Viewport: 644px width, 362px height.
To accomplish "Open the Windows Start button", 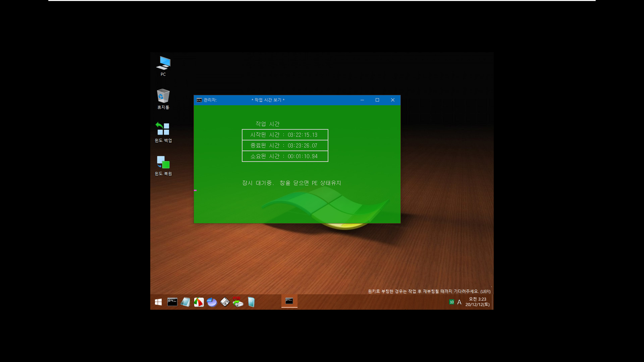I will pos(158,302).
